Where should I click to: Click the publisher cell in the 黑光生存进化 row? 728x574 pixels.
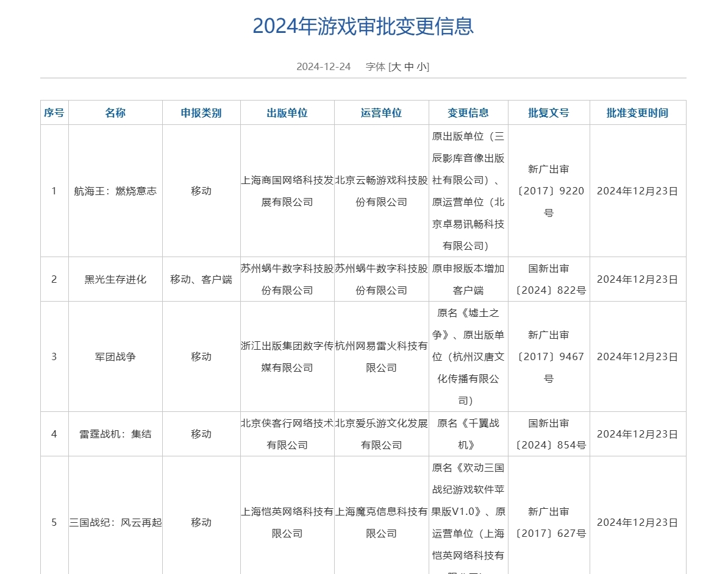tap(287, 279)
